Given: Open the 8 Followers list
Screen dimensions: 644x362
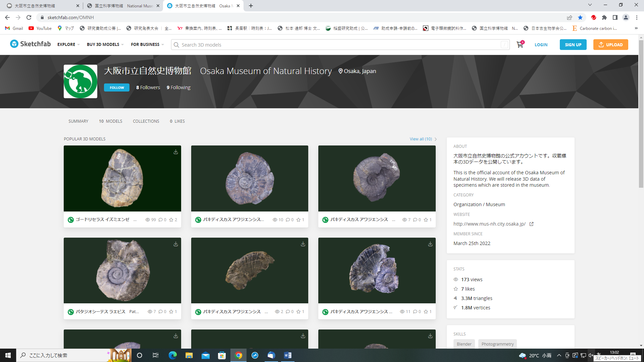Looking at the screenshot, I should pyautogui.click(x=148, y=87).
